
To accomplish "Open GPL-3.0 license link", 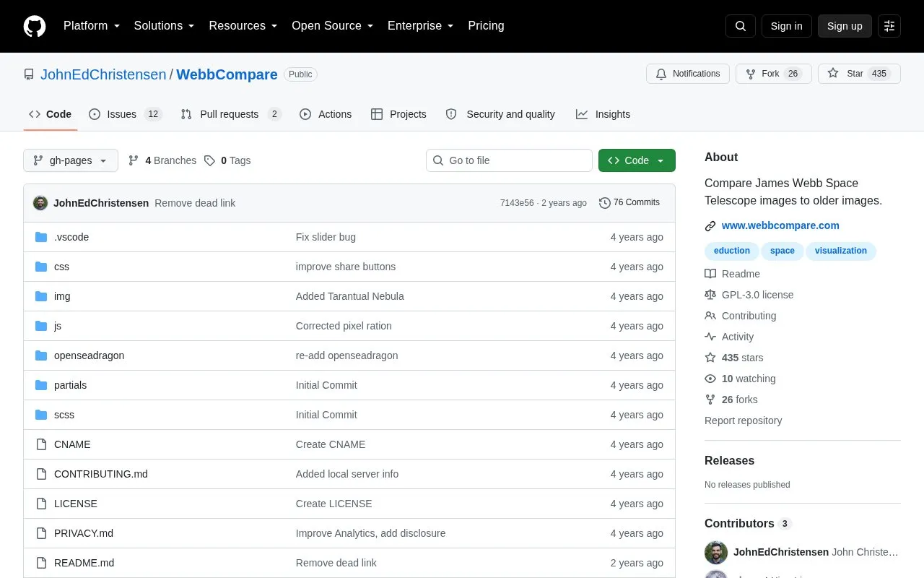I will click(x=749, y=295).
